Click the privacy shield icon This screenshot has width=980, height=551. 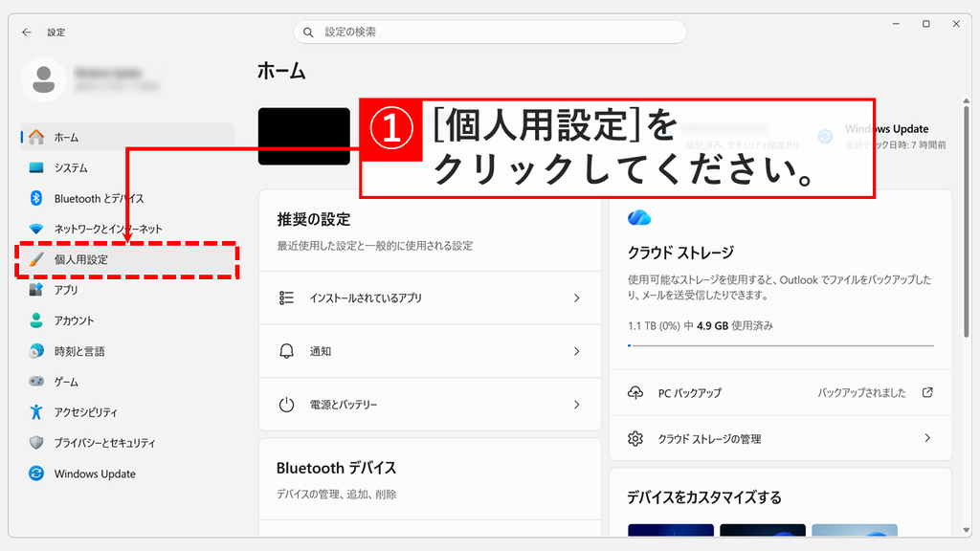[x=37, y=442]
